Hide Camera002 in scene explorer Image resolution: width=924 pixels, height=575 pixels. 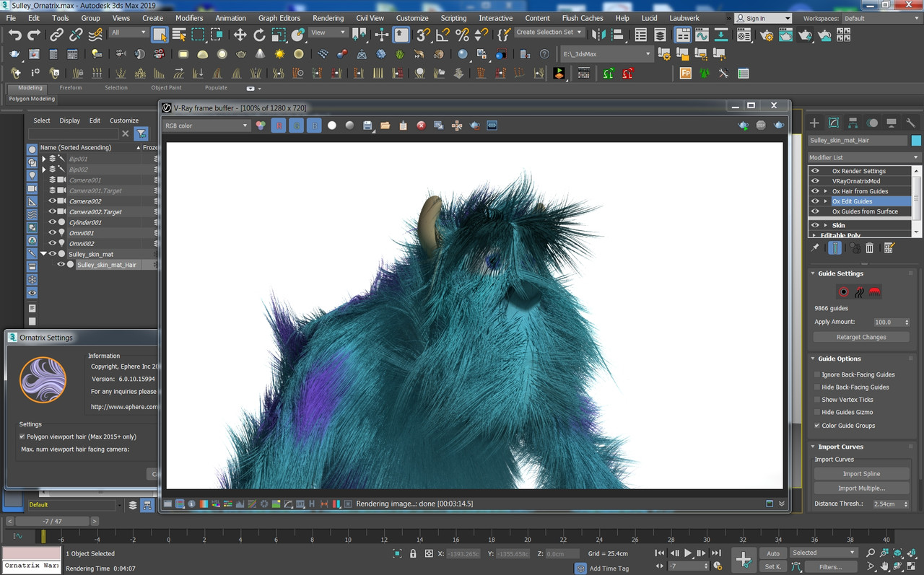(52, 201)
